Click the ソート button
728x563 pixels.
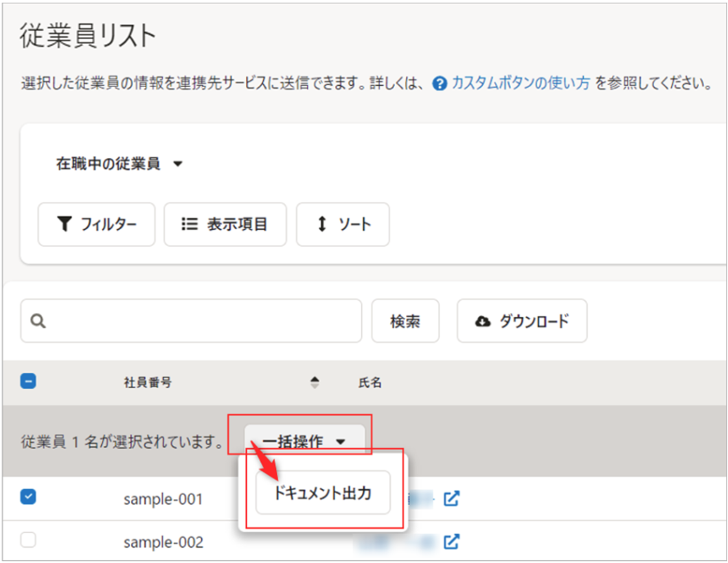tap(343, 225)
